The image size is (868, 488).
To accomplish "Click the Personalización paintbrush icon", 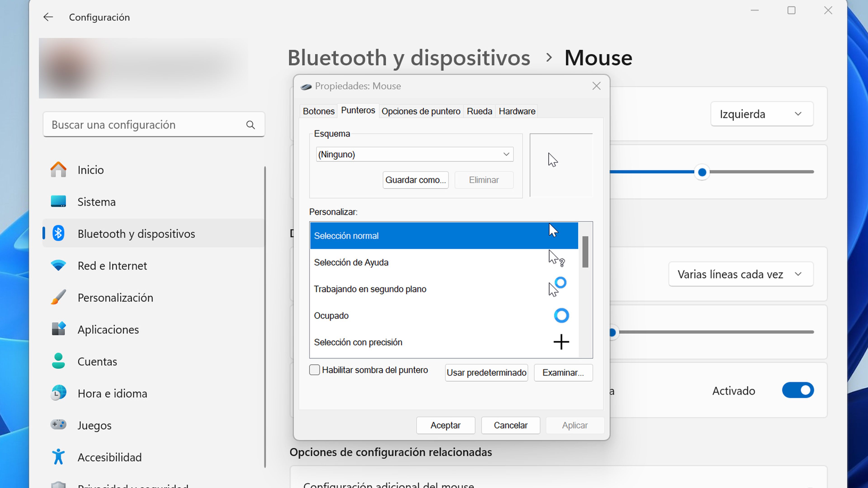I will pos(58,297).
